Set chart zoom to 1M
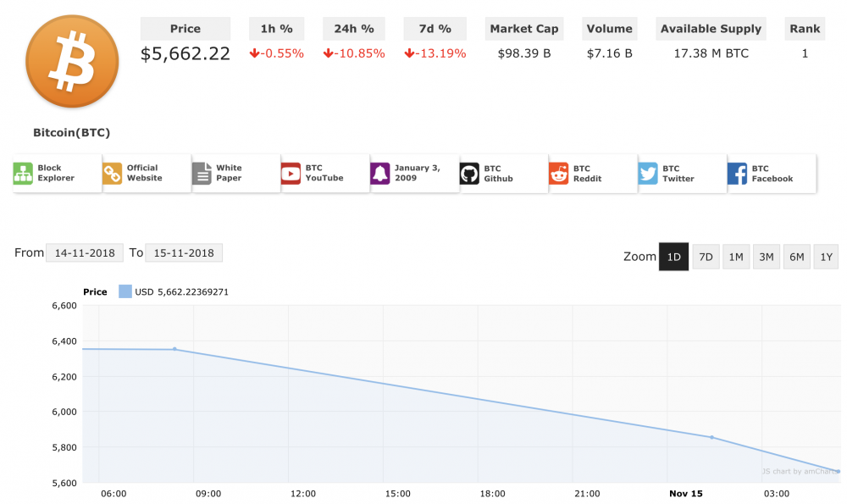 [736, 257]
